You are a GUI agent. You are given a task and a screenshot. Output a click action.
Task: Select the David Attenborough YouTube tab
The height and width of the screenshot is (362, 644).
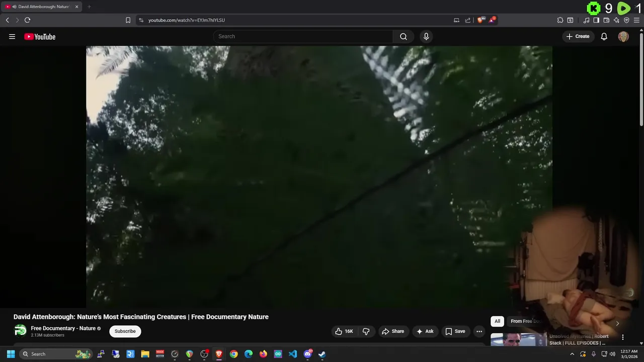(x=41, y=7)
